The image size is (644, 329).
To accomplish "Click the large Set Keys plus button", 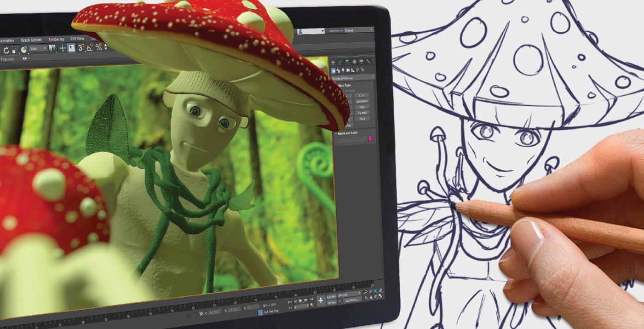I will 321,301.
